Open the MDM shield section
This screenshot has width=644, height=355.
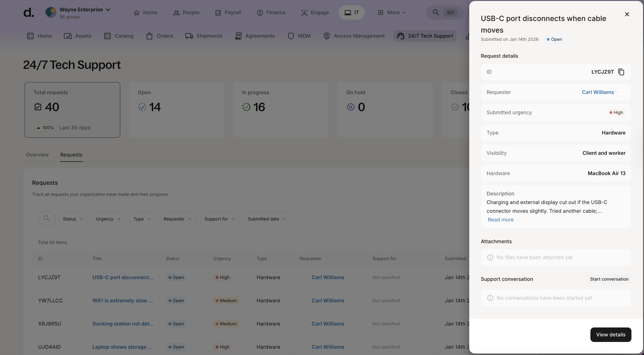tap(299, 36)
